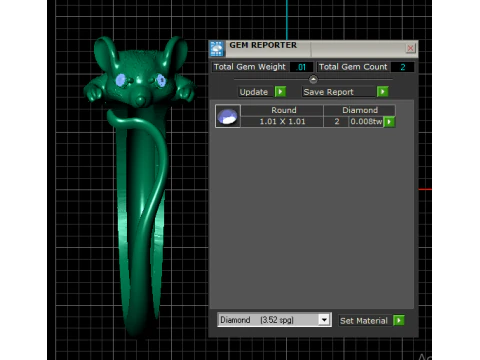This screenshot has width=480, height=360.
Task: Click the Save Report label
Action: (x=328, y=92)
